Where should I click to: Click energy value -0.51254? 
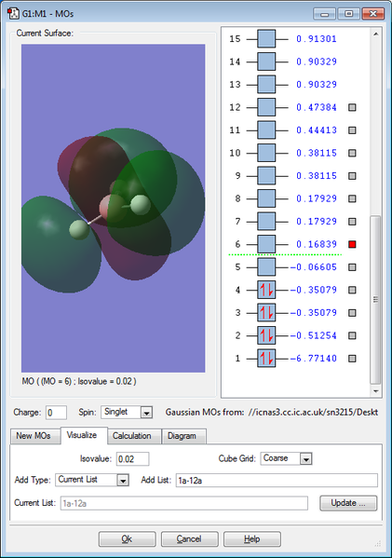point(314,335)
